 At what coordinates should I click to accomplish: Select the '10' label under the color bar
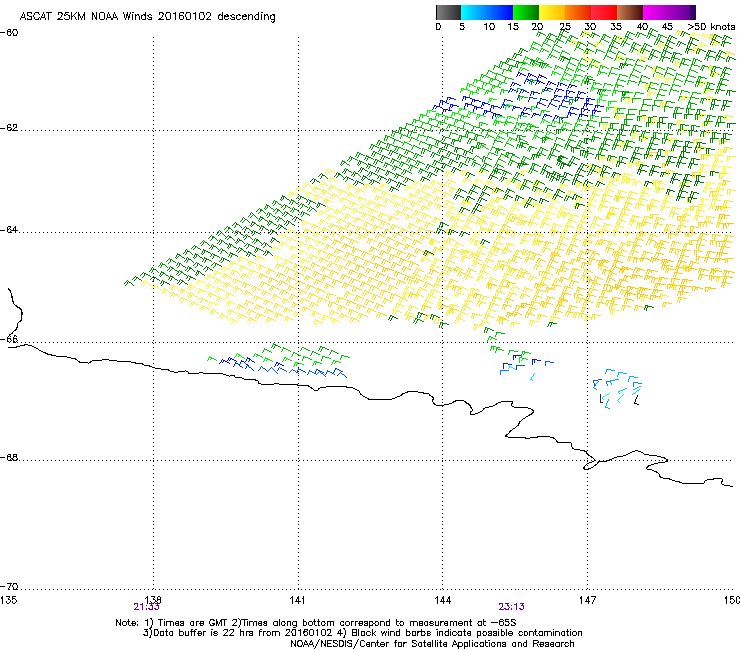pos(489,27)
